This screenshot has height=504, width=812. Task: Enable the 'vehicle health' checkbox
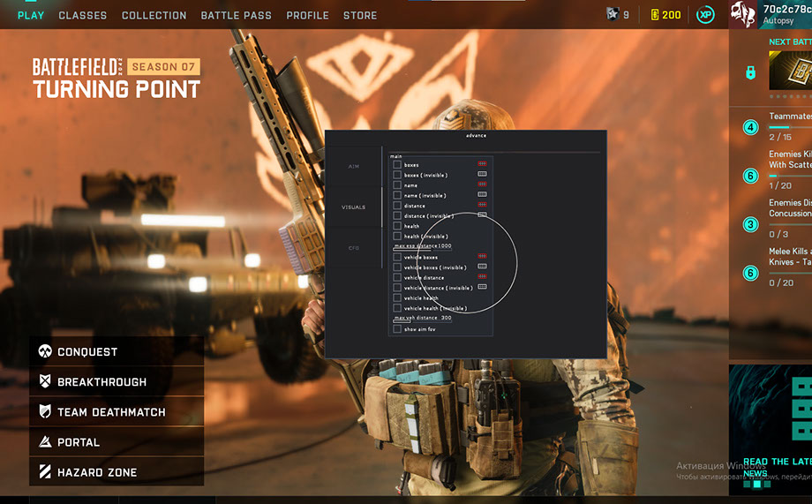tap(397, 298)
